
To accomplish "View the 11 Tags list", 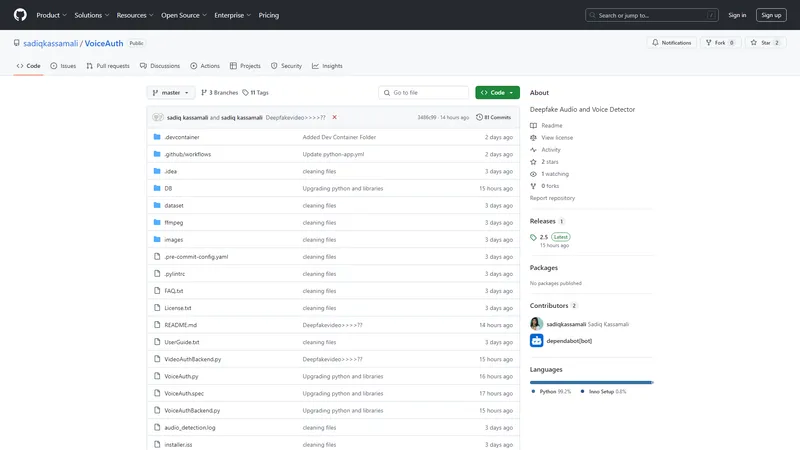I will coord(256,92).
